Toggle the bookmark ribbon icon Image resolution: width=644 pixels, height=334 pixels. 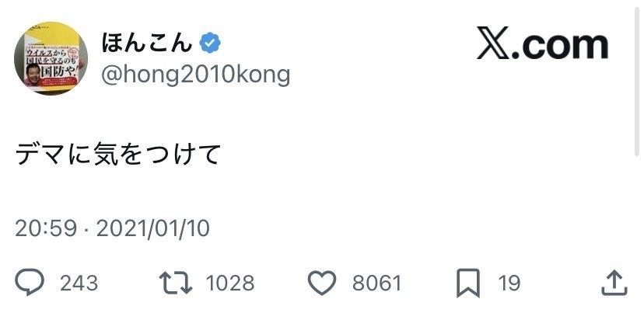(x=467, y=283)
